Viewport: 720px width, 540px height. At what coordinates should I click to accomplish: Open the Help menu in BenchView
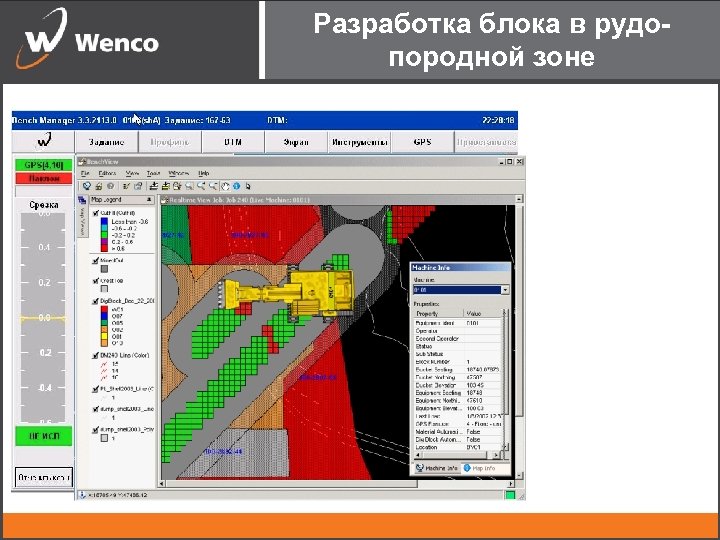click(x=203, y=174)
